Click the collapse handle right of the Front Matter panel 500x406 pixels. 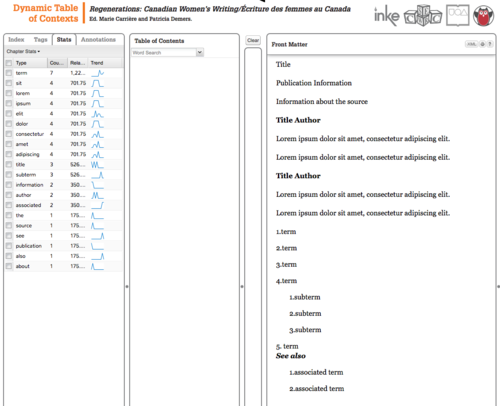click(498, 286)
